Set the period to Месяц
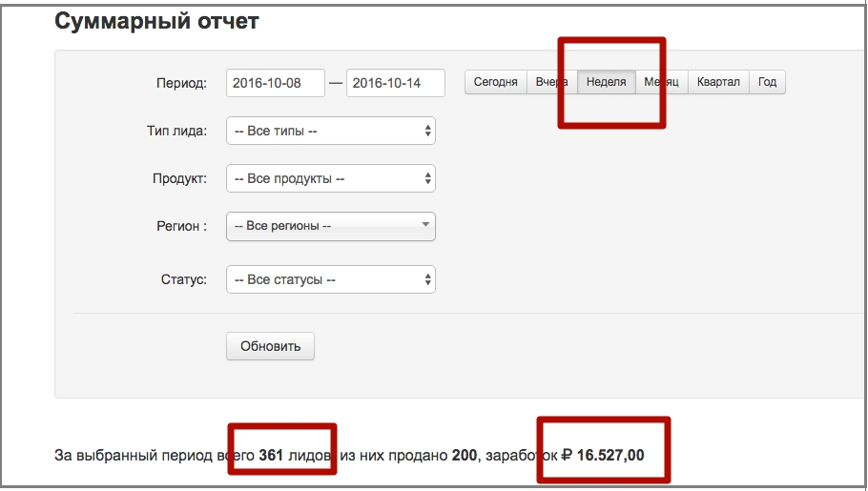Screen dimensions: 868x491 click(661, 82)
